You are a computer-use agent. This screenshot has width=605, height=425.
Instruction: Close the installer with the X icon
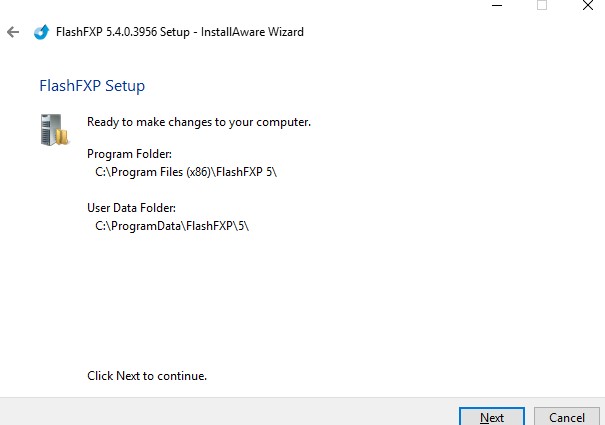[588, 5]
